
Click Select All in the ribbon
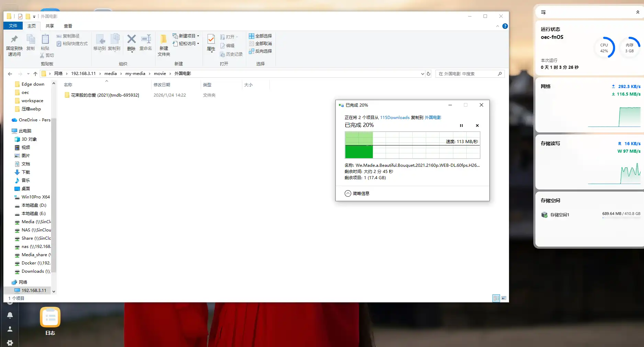tap(260, 36)
